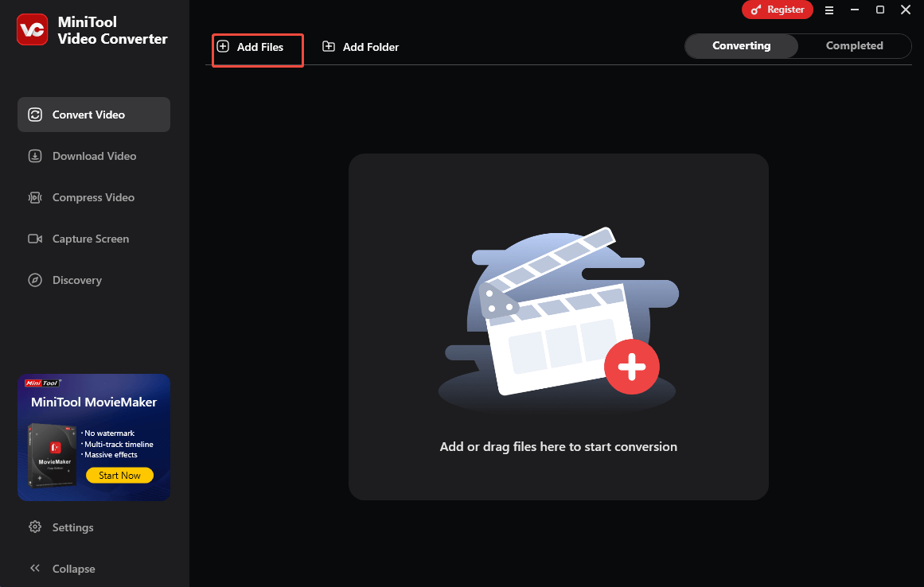This screenshot has height=587, width=924.
Task: Switch to the Converting tab
Action: tap(741, 46)
